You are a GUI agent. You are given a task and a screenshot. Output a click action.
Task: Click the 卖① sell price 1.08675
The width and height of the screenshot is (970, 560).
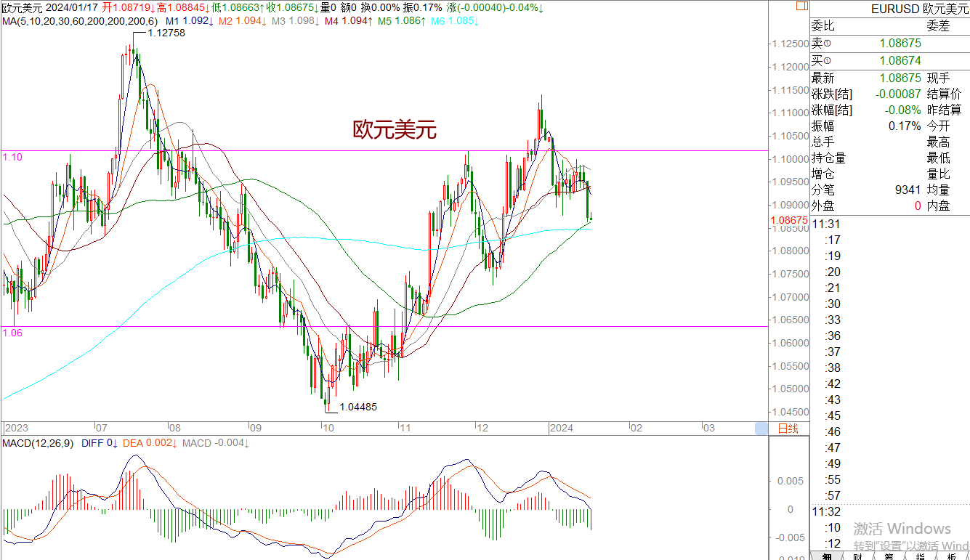900,44
